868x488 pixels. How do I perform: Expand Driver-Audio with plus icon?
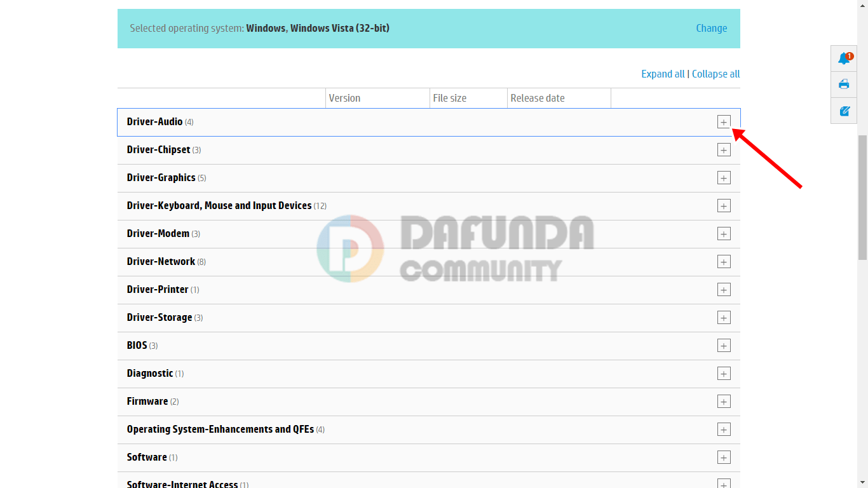tap(723, 122)
